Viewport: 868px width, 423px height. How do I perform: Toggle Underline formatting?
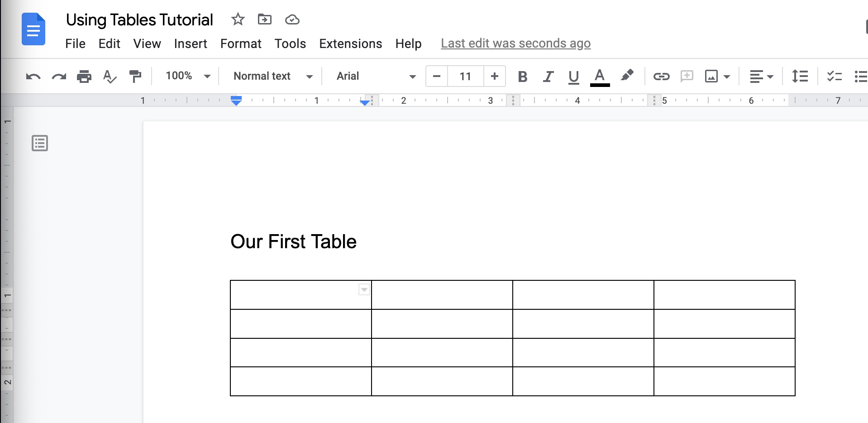click(x=573, y=77)
